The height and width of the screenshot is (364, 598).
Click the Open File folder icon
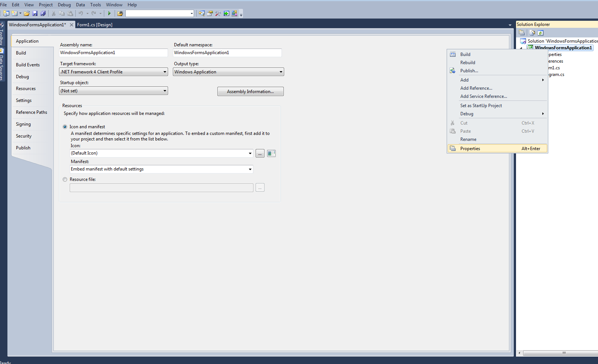tap(27, 13)
